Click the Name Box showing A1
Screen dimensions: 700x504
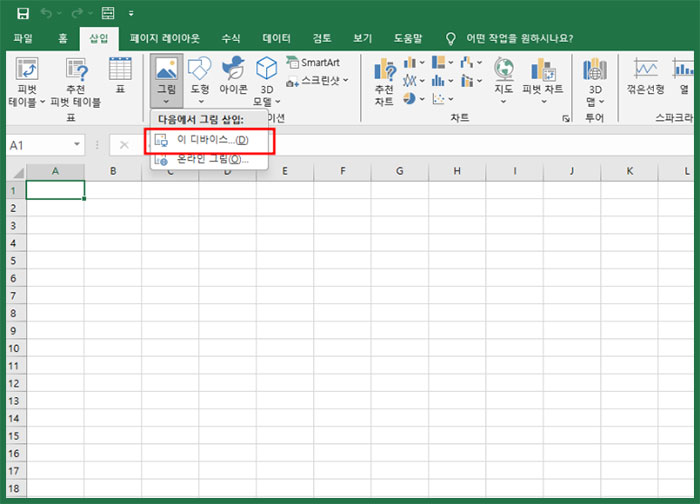[x=46, y=145]
